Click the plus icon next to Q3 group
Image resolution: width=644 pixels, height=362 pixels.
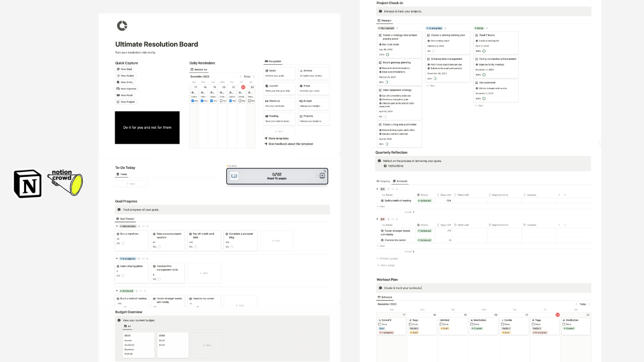point(396,189)
